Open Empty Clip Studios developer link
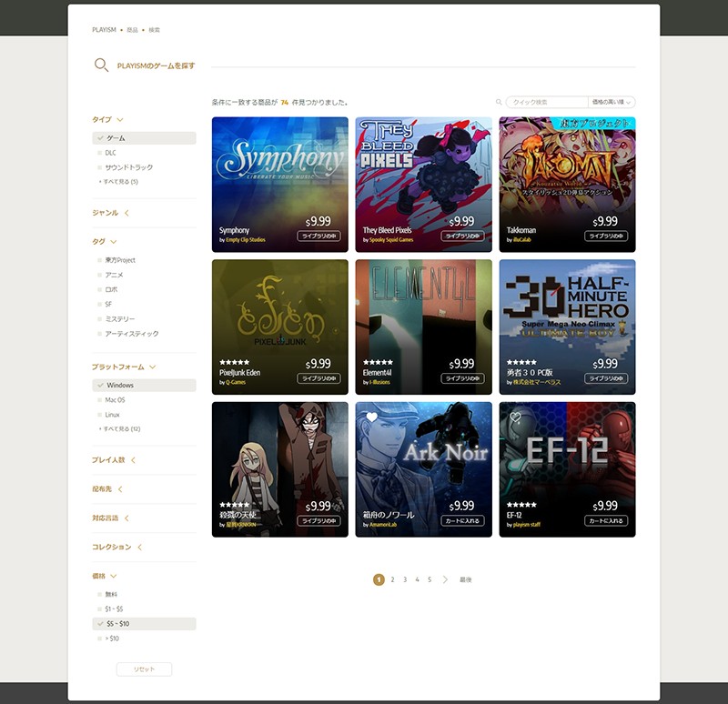Viewport: 728px width, 704px height. pos(246,240)
